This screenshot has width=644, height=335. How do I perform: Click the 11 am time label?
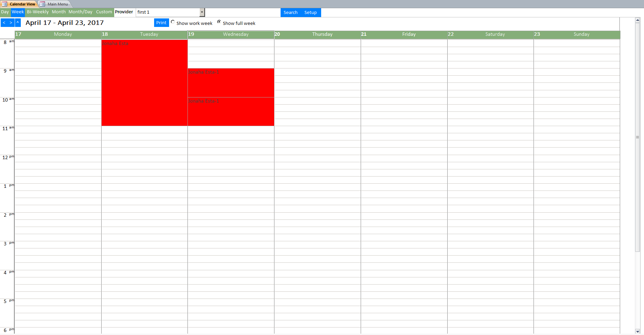[x=8, y=128]
